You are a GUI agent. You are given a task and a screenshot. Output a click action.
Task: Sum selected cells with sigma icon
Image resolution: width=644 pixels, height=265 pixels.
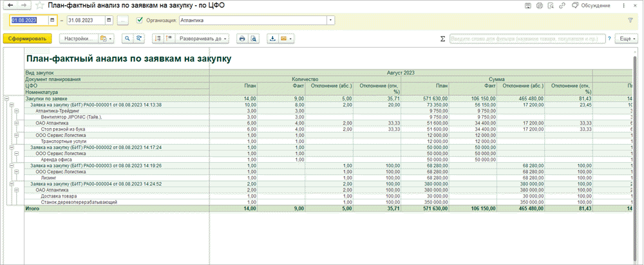coord(443,38)
